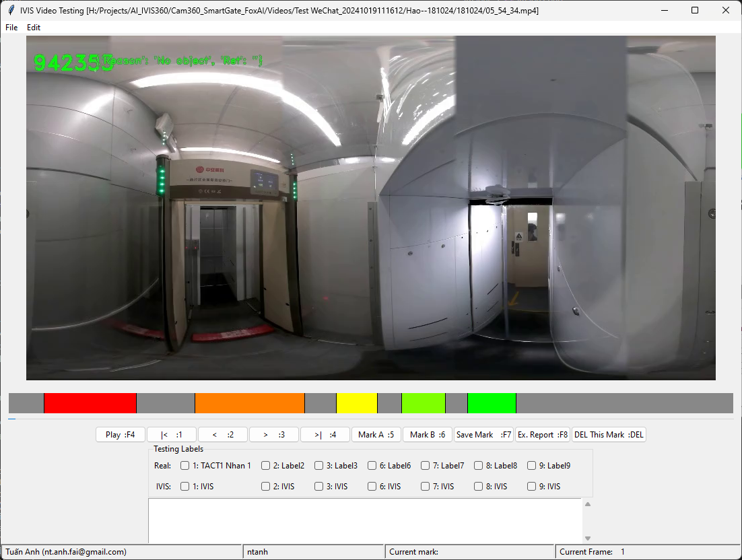Step back one frame button
This screenshot has width=742, height=560.
(222, 435)
